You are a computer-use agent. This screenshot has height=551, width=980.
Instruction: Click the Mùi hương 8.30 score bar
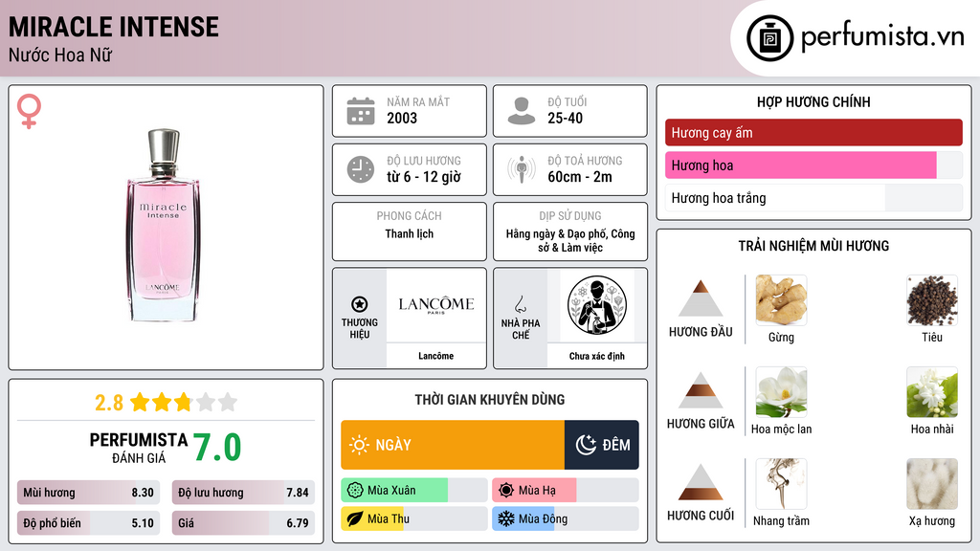tap(88, 493)
